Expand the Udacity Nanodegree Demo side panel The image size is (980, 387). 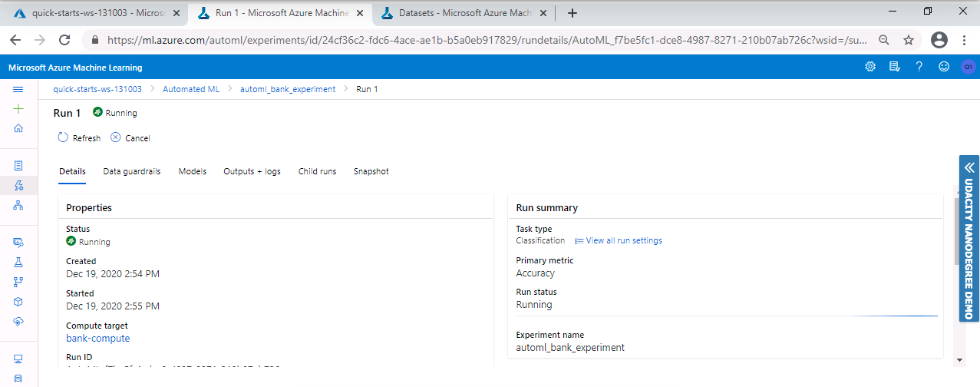(969, 239)
